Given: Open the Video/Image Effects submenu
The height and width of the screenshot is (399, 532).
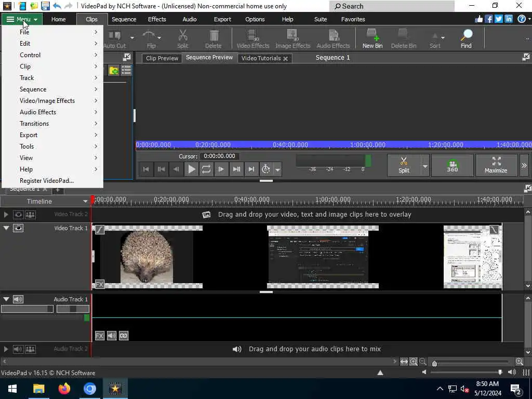Looking at the screenshot, I should coord(52,100).
